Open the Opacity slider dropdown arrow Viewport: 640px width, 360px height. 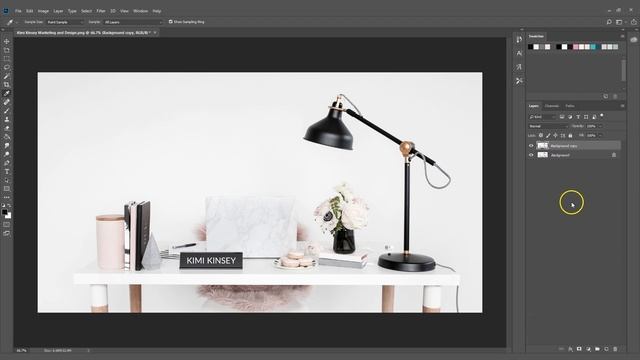click(x=600, y=126)
